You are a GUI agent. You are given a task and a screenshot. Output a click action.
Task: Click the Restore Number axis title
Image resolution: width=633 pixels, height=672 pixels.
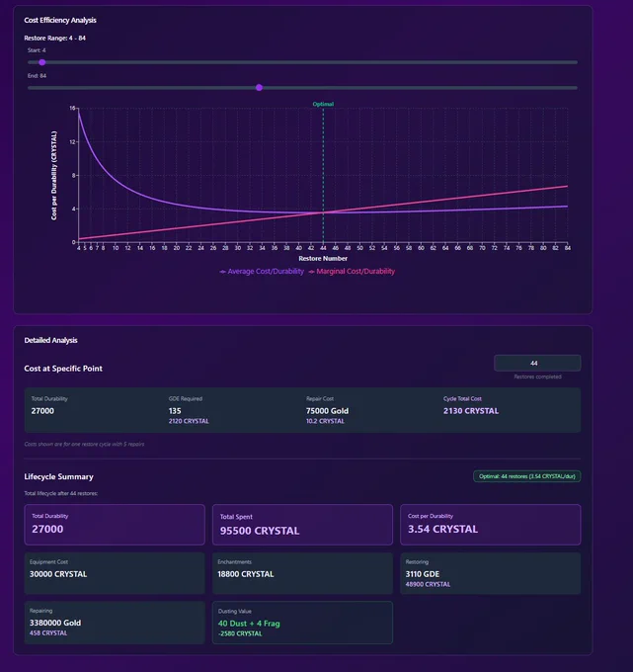tap(323, 259)
